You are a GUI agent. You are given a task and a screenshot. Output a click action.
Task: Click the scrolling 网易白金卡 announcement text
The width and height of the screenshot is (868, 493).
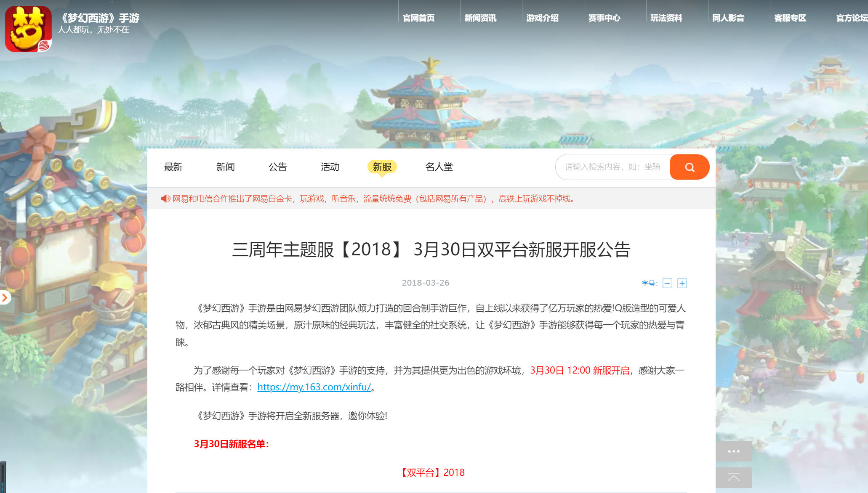coord(374,199)
